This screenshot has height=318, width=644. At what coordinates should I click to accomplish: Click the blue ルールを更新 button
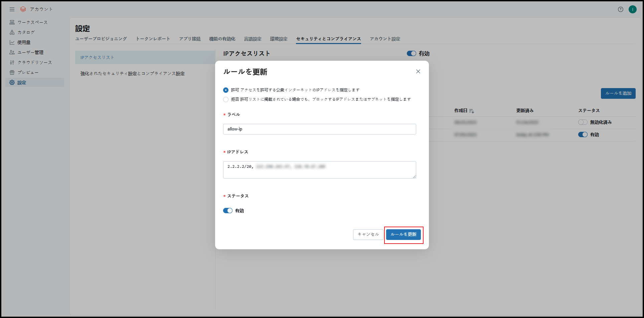point(403,234)
